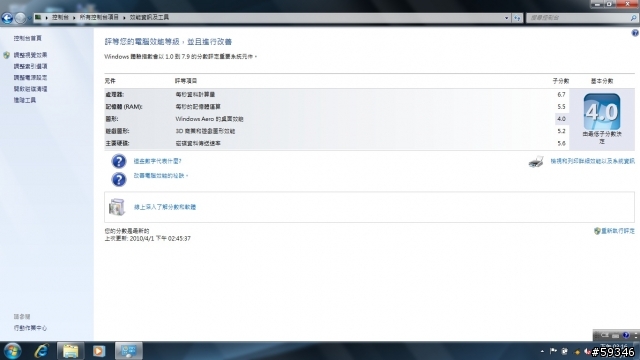Viewport: 640px width, 360px height.
Task: Click the 5.6 primary hard disk subscore
Action: click(561, 143)
